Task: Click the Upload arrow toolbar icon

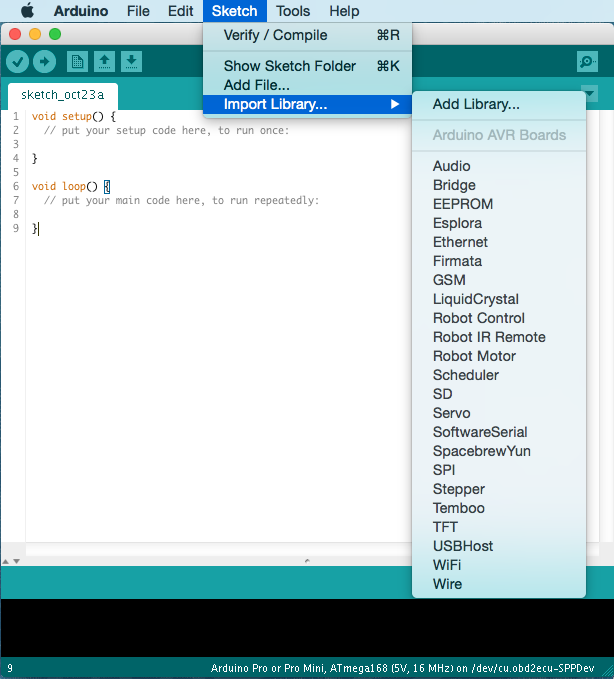Action: click(x=45, y=61)
